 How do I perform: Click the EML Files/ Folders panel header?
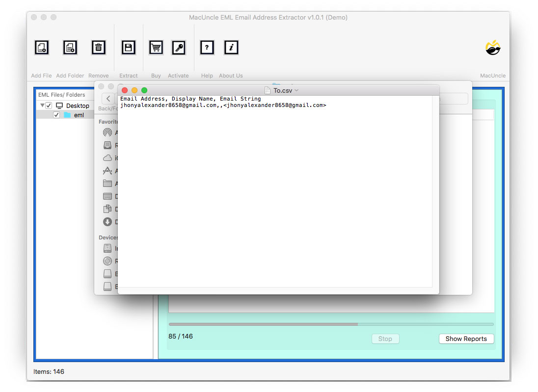click(62, 95)
